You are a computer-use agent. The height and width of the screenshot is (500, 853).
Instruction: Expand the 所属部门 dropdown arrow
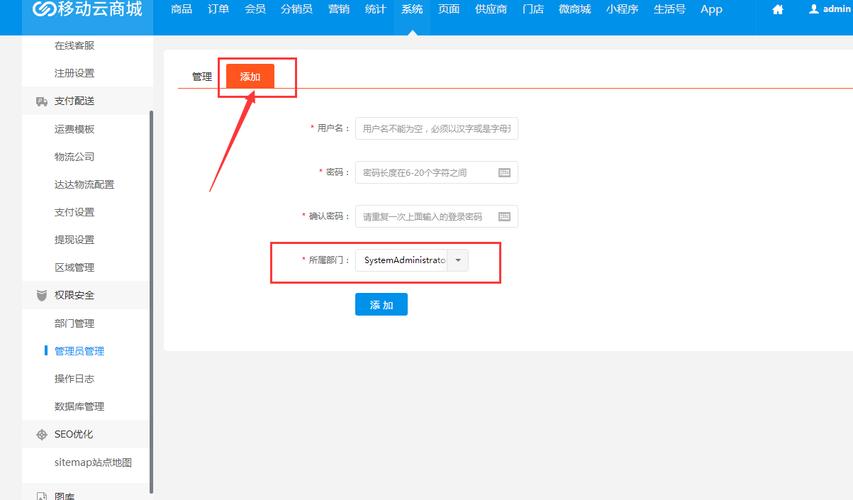458,261
